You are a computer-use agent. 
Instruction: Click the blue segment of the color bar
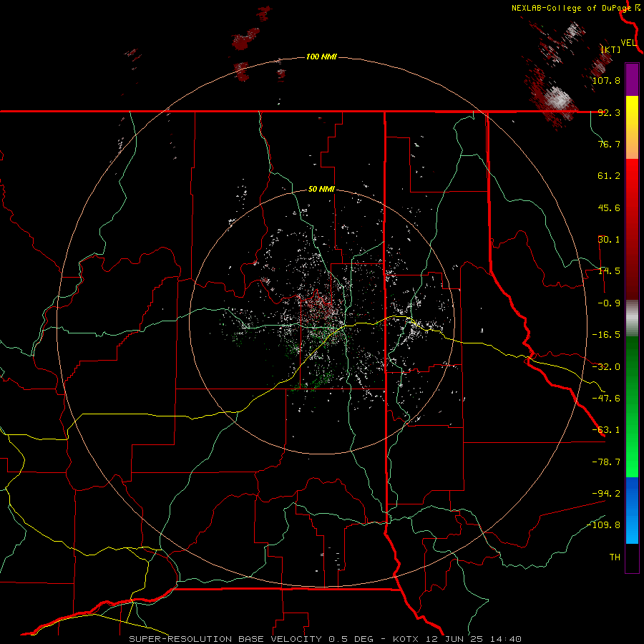point(632,510)
